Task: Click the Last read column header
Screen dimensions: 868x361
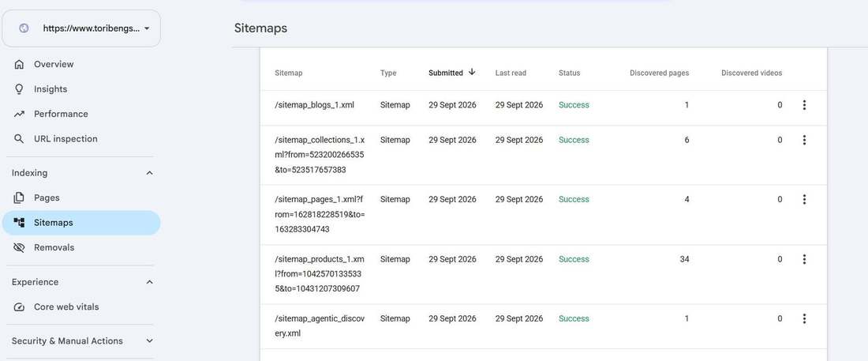Action: point(511,73)
